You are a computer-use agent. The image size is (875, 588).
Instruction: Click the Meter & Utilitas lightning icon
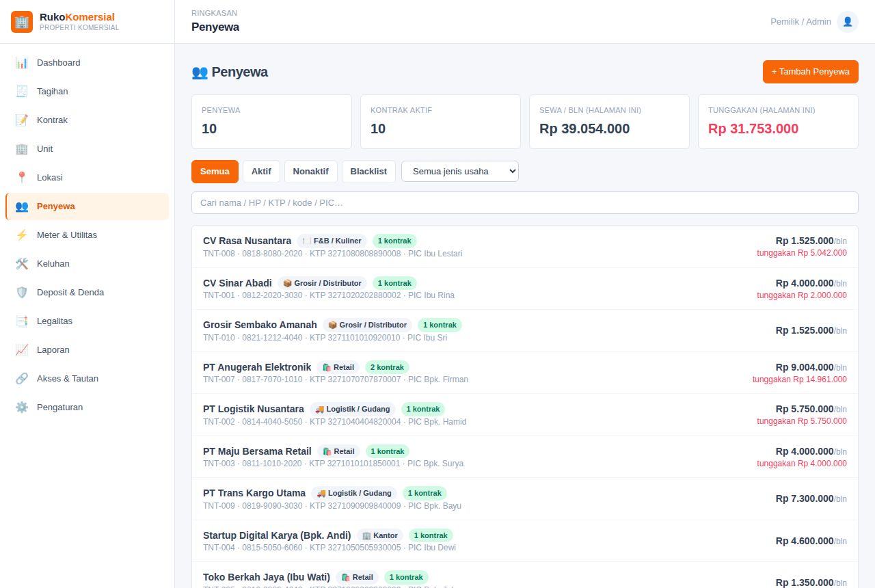tap(22, 235)
